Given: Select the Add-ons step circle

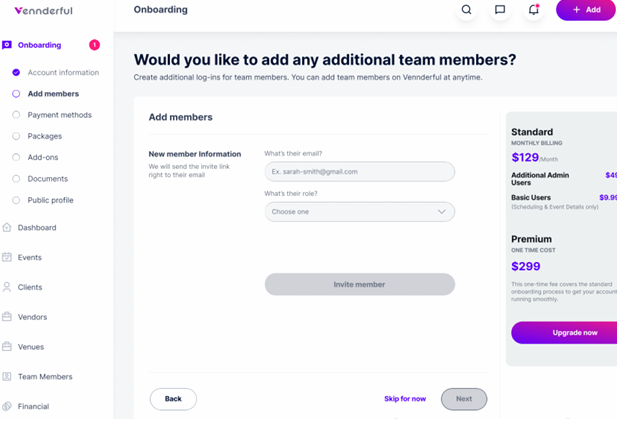Looking at the screenshot, I should click(x=16, y=157).
